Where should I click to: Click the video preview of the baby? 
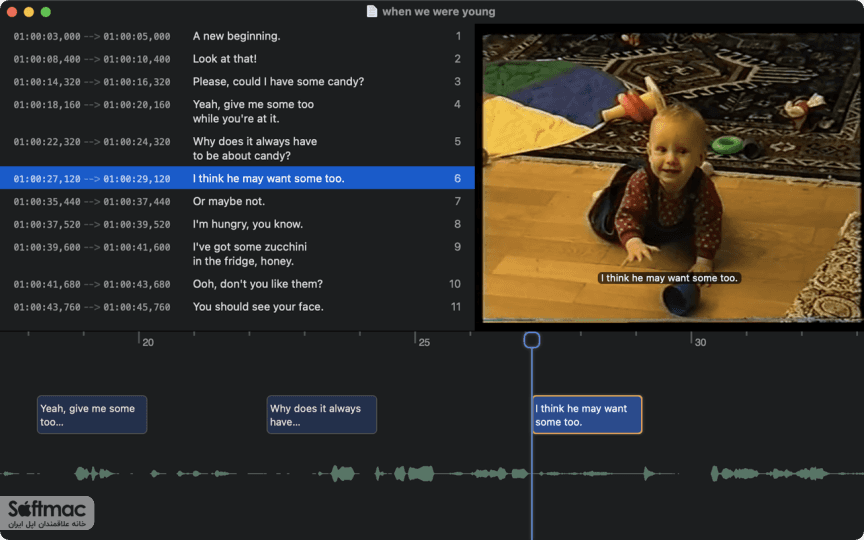point(671,177)
